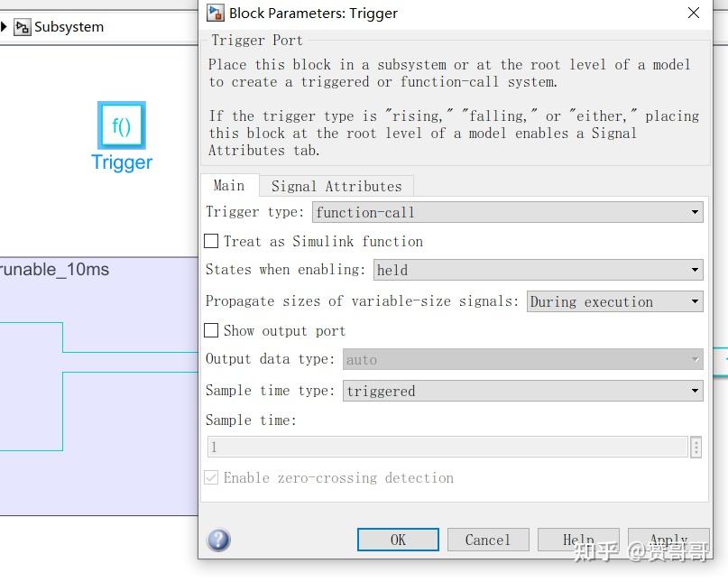The height and width of the screenshot is (582, 728).
Task: Click the Cancel button
Action: (x=487, y=540)
